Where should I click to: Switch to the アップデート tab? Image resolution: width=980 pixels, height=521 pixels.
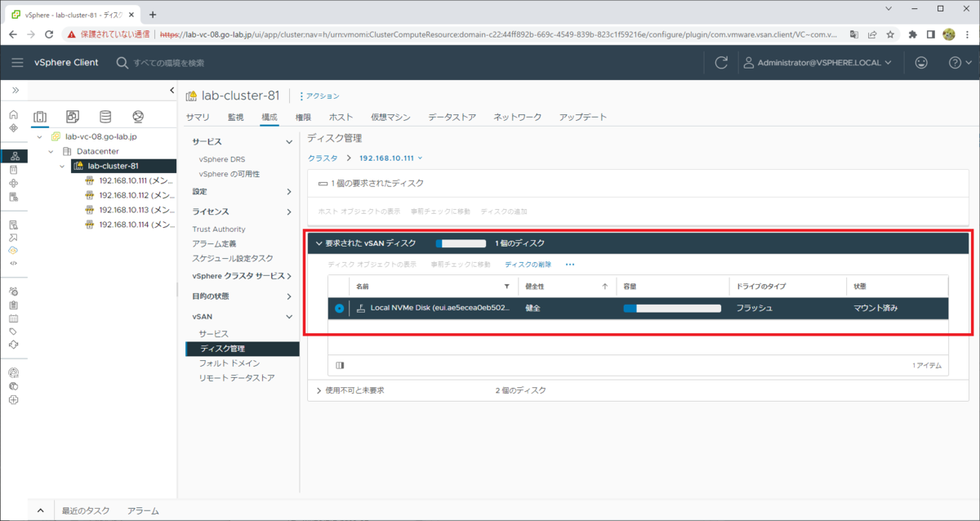click(583, 118)
